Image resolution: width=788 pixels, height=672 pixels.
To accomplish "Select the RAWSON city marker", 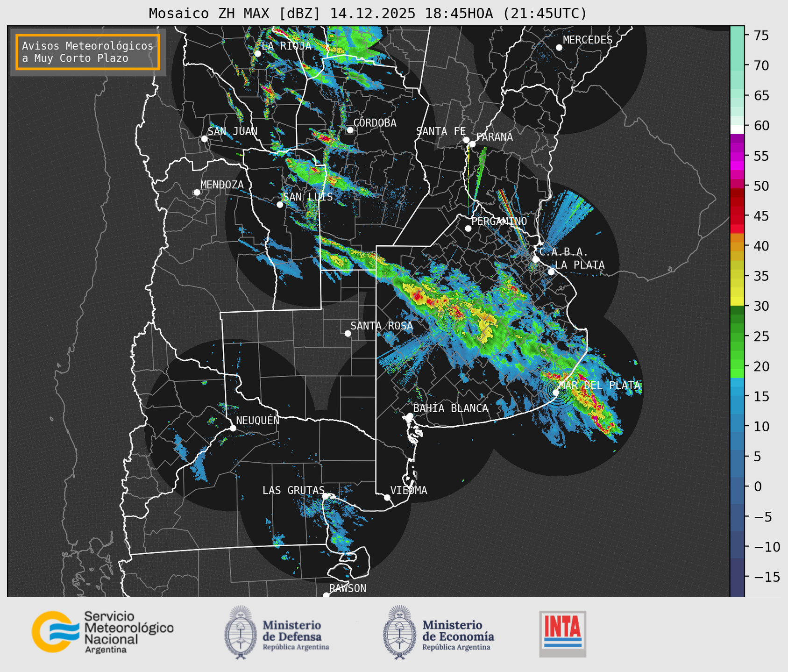I will click(326, 595).
